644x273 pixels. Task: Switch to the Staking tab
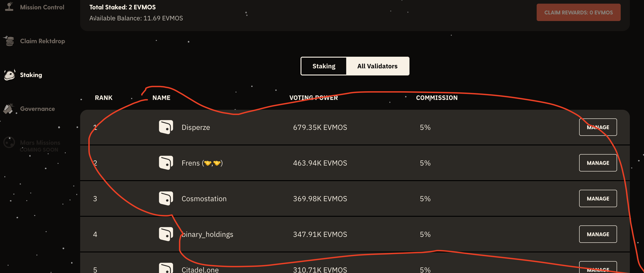324,66
